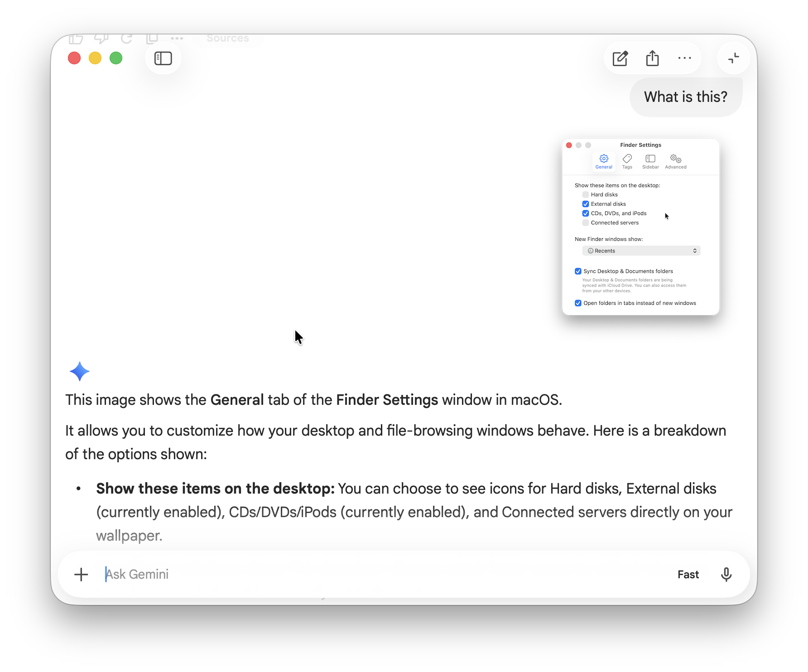Click the share icon in the toolbar

coord(652,58)
